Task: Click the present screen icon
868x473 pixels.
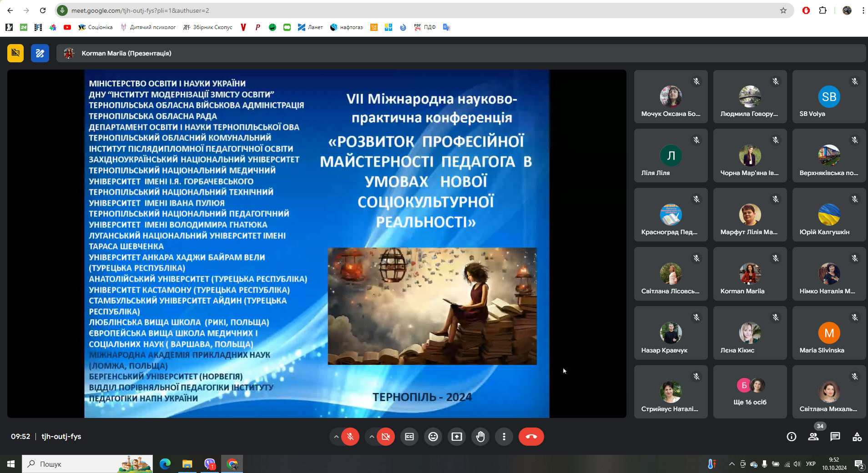Action: [x=457, y=437]
